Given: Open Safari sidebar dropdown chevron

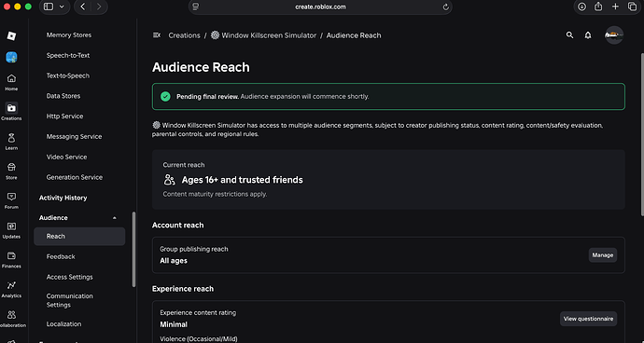Looking at the screenshot, I should tap(62, 7).
